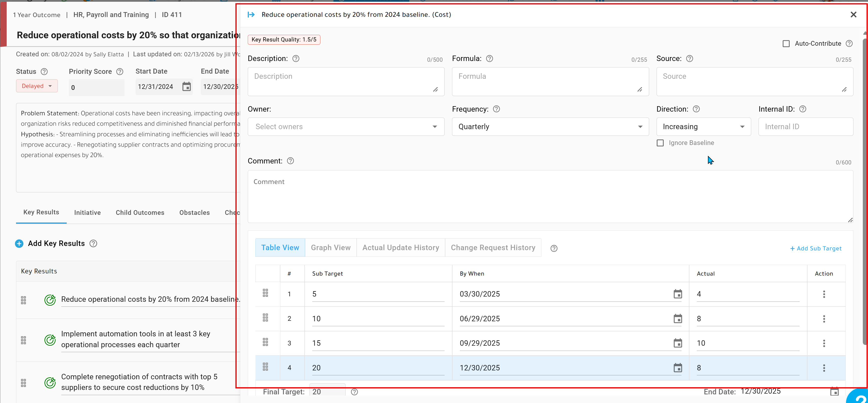Open Direction help icon
This screenshot has width=868, height=403.
pyautogui.click(x=696, y=109)
